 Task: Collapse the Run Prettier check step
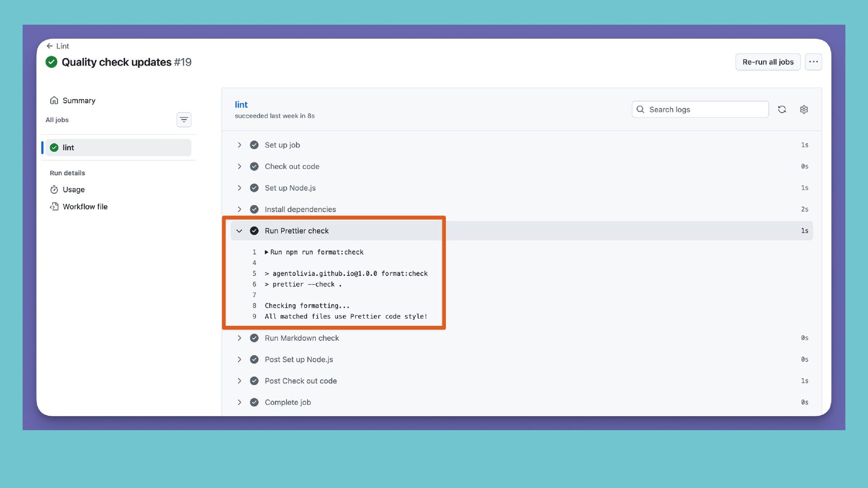pyautogui.click(x=239, y=231)
